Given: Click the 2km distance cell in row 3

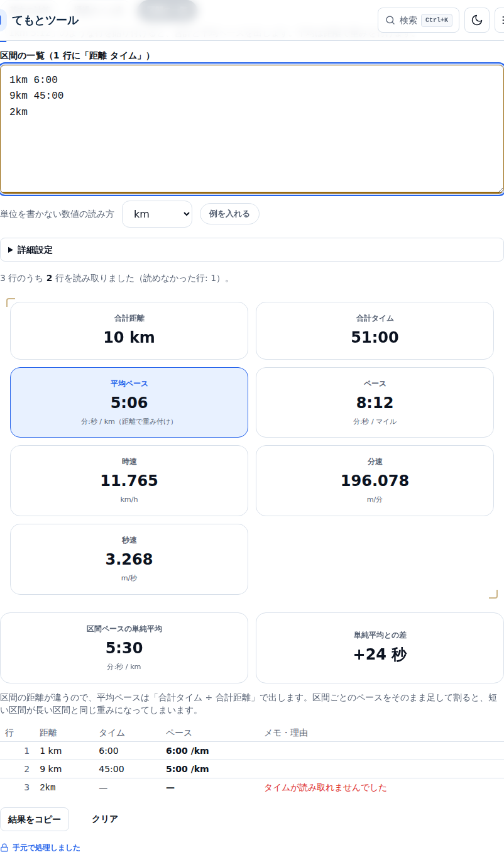Looking at the screenshot, I should pos(48,787).
